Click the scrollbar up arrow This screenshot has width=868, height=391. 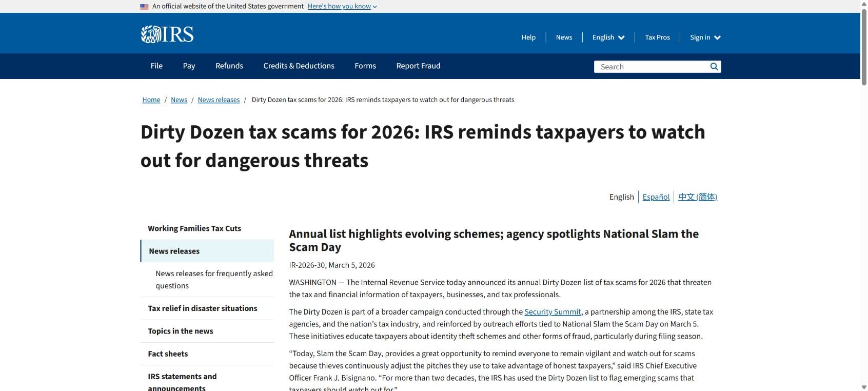tap(864, 3)
